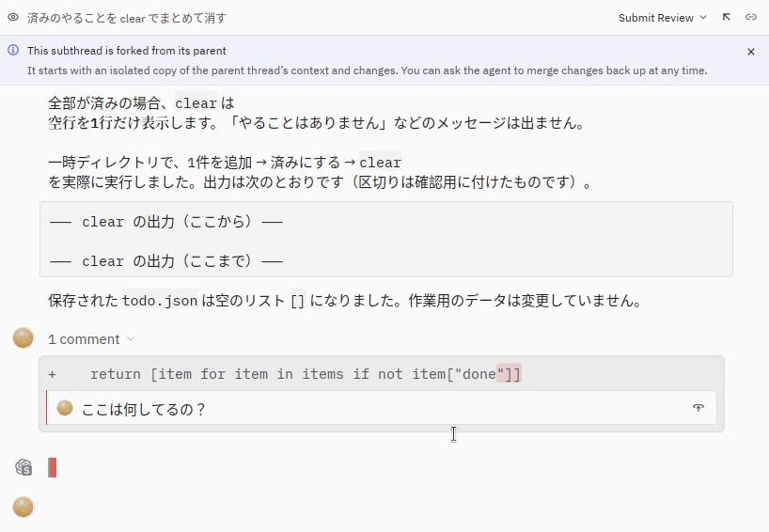Click the thread title 済みのやることを clear でまとめて消す
Image resolution: width=769 pixels, height=532 pixels.
click(127, 18)
